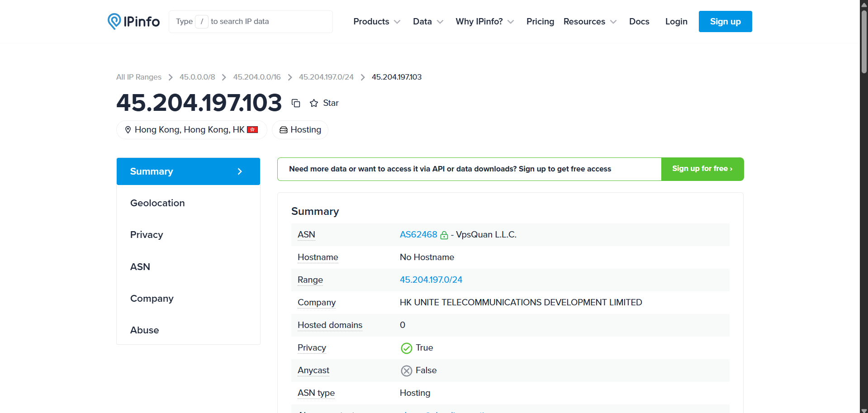Select the Privacy sidebar tab
Screen dimensions: 868x413
coord(188,235)
